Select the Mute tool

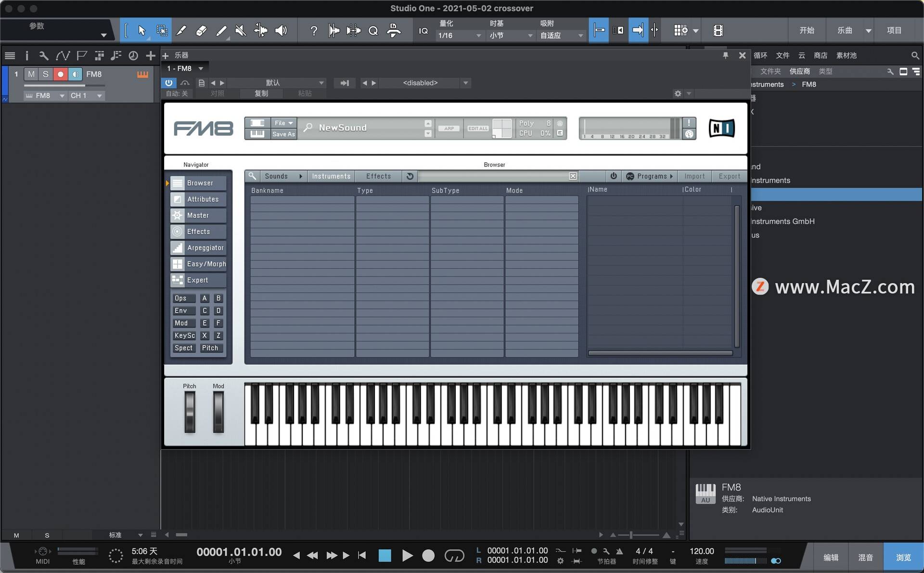point(241,31)
